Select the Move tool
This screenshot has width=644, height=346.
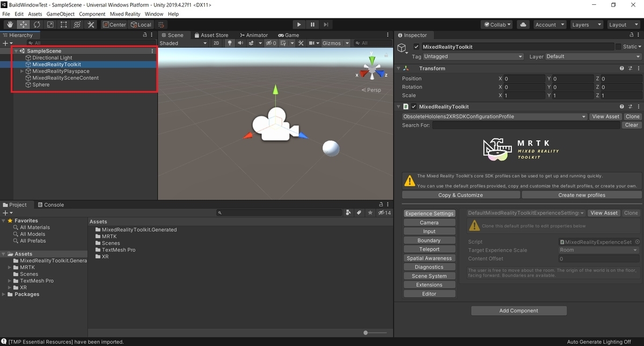point(24,25)
